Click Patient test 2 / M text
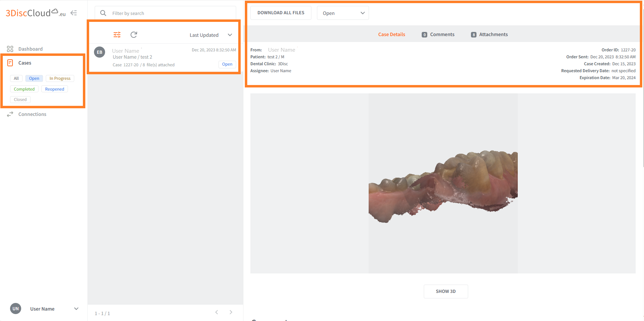644x321 pixels. point(267,57)
